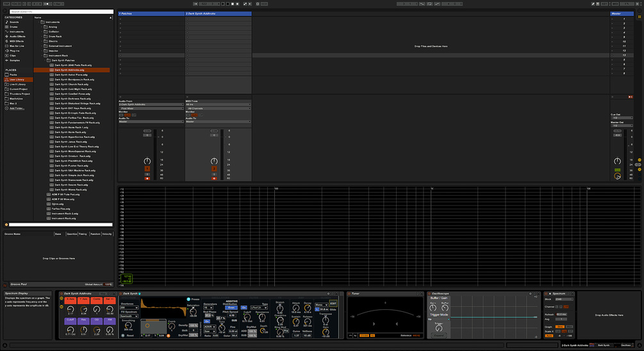Open the MIDI From All Ins dropdown
The width and height of the screenshot is (644, 351).
[217, 104]
